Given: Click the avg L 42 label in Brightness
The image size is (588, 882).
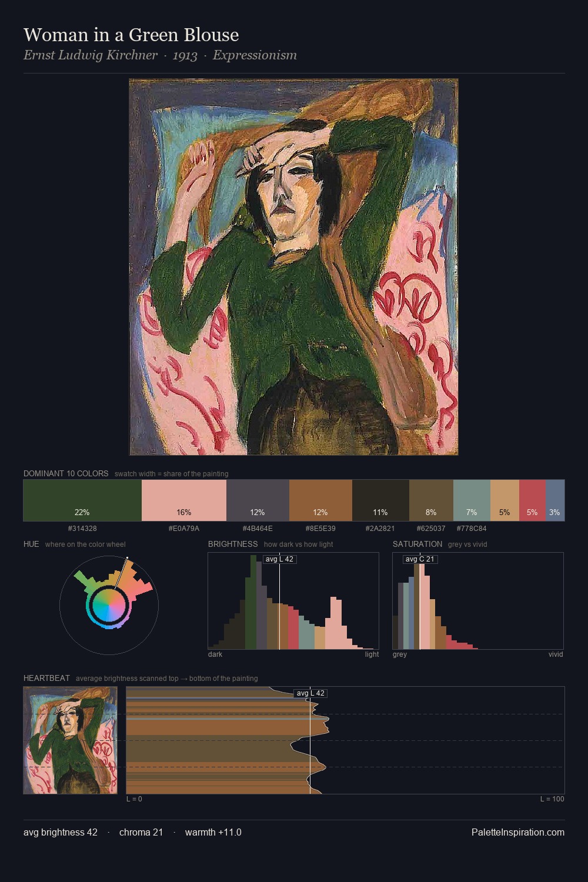Looking at the screenshot, I should point(279,559).
